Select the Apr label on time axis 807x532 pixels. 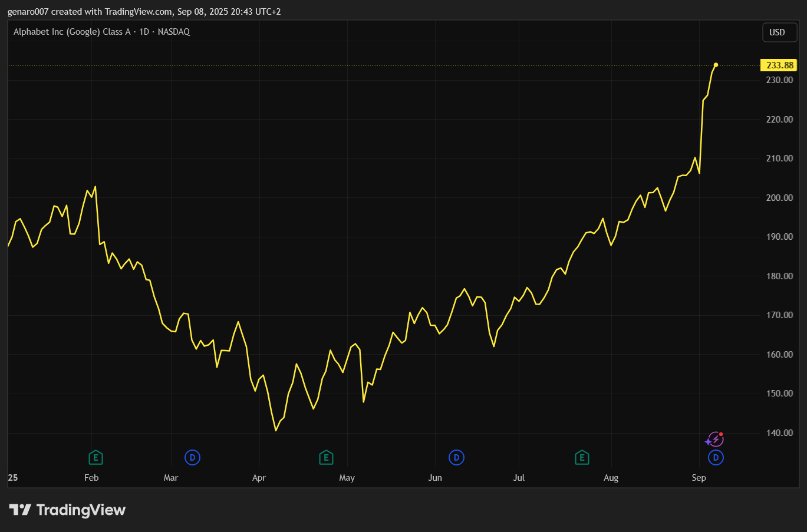[x=259, y=478]
